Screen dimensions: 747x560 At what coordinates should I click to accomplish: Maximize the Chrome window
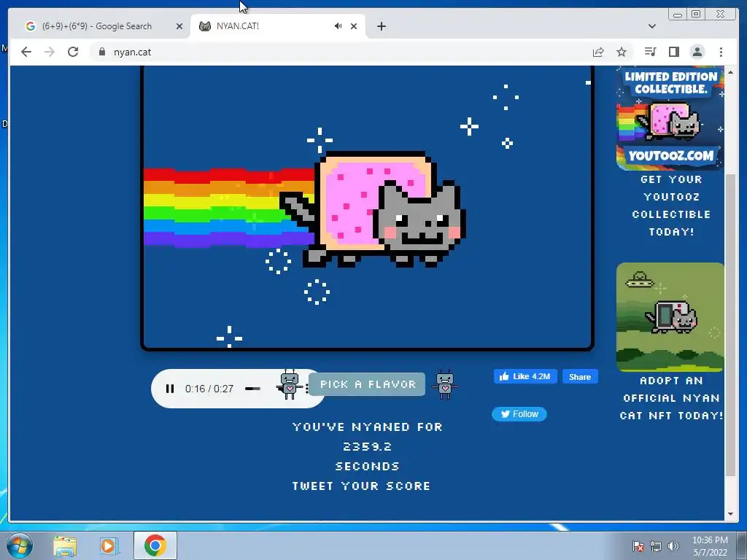[696, 14]
